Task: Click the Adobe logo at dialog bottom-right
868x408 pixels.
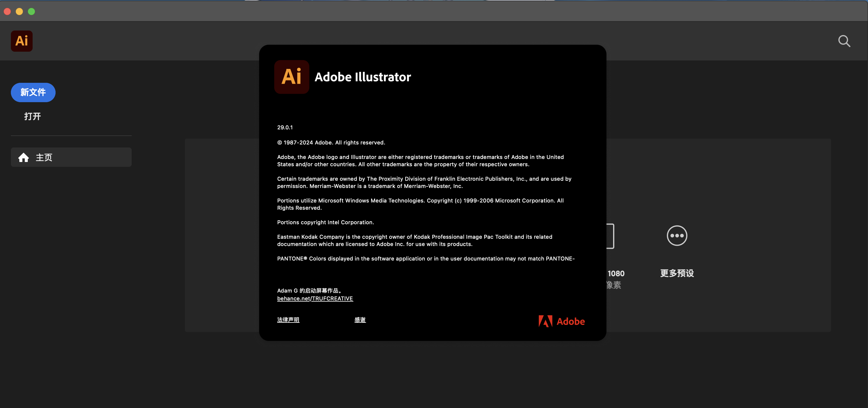Action: [x=561, y=321]
